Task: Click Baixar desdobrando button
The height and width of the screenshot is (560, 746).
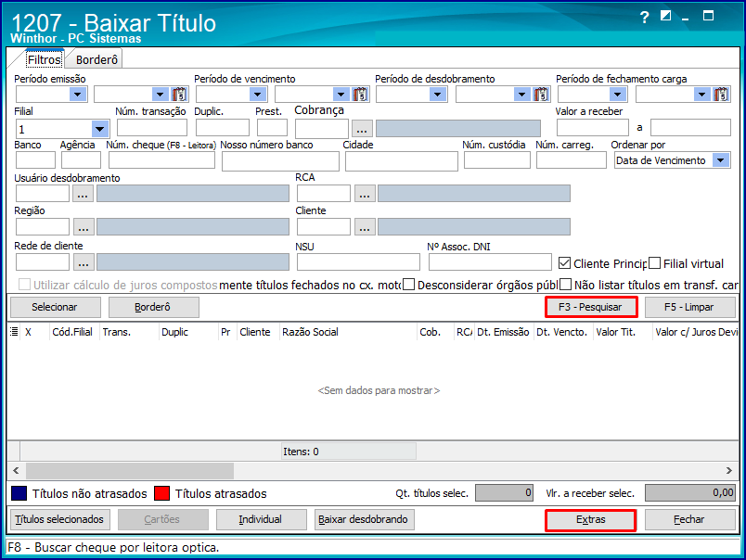Action: 364,519
